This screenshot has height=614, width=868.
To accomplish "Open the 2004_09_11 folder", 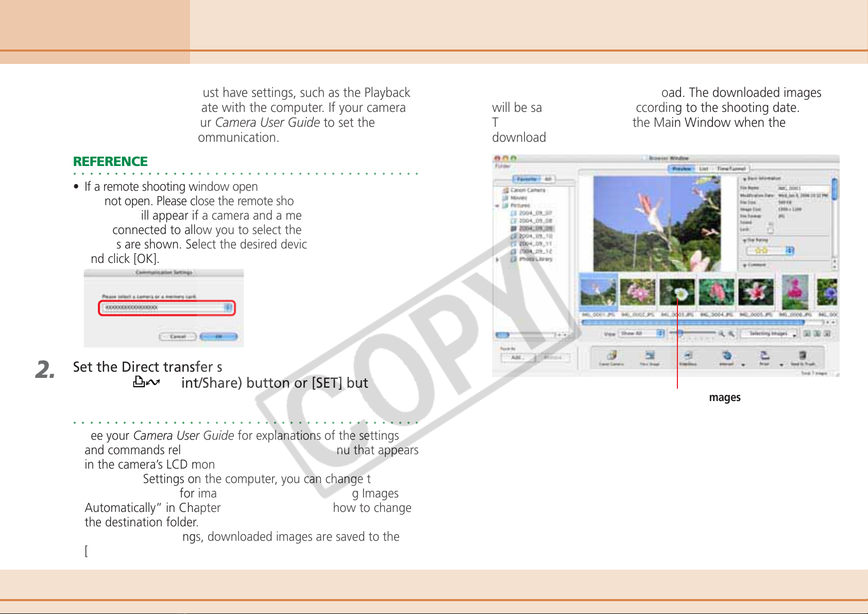I will click(531, 244).
